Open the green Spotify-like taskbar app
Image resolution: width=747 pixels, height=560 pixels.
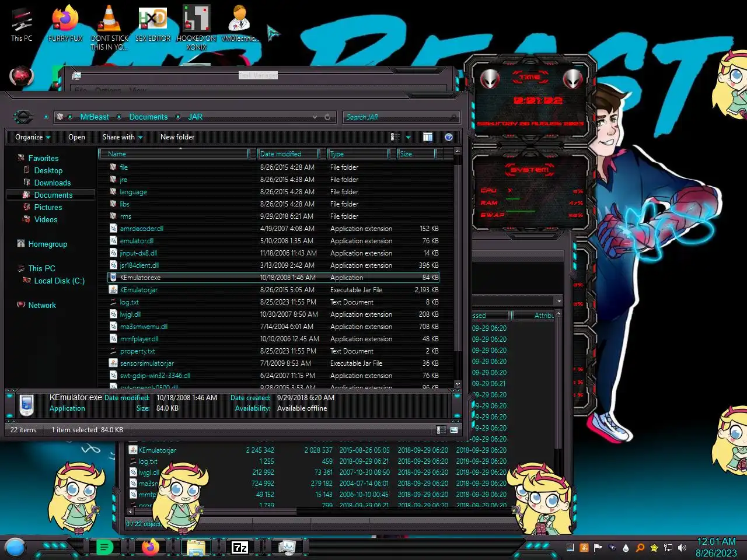(104, 547)
